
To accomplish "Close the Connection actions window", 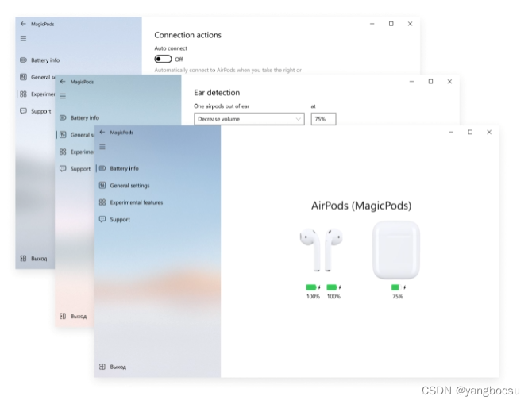I will click(411, 24).
